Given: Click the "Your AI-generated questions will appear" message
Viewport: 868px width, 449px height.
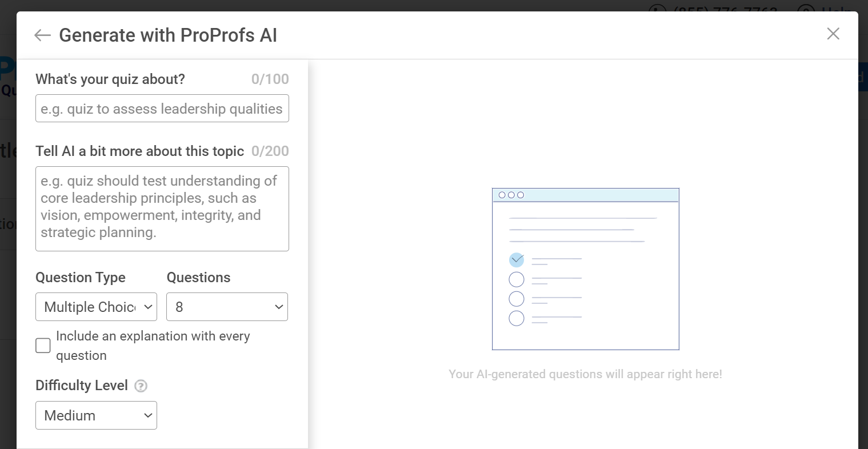Looking at the screenshot, I should 585,374.
